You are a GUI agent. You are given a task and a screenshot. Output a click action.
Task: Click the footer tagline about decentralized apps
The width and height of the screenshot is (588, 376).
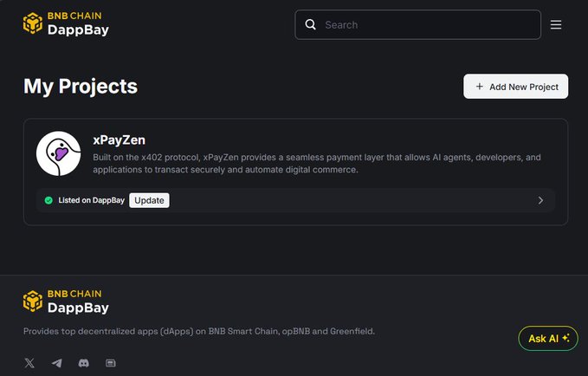click(199, 331)
